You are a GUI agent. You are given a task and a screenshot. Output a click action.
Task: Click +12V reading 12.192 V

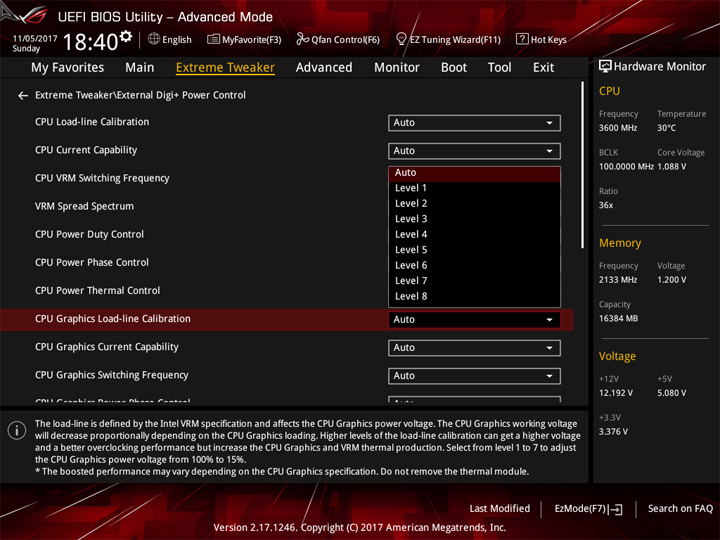click(615, 393)
